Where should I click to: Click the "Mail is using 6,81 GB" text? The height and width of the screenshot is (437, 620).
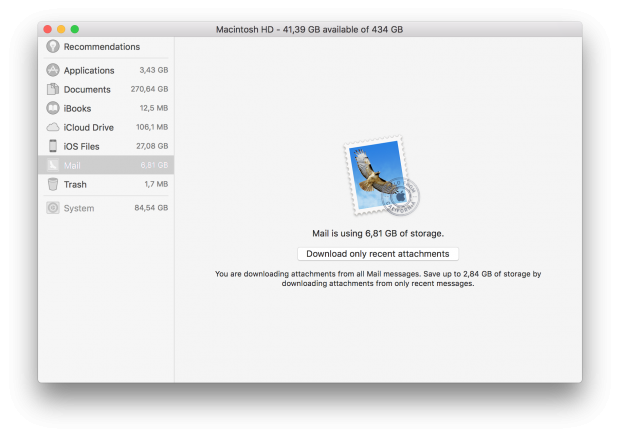[x=378, y=233]
